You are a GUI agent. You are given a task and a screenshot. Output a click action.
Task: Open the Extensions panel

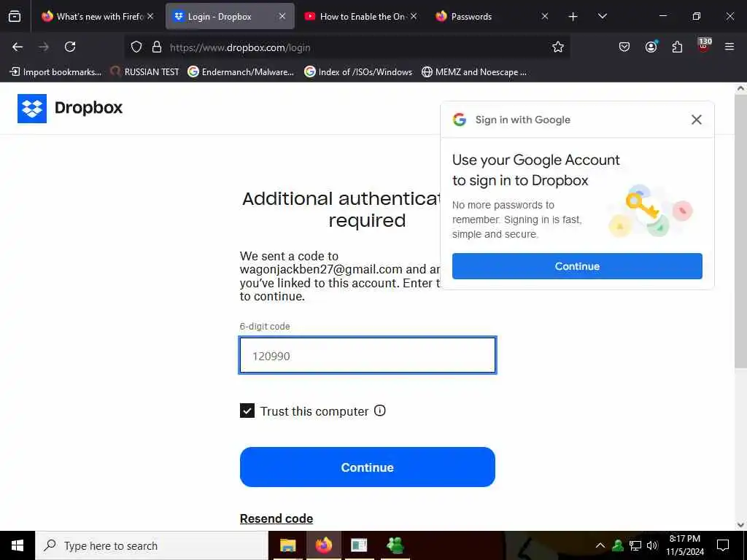[x=677, y=47]
